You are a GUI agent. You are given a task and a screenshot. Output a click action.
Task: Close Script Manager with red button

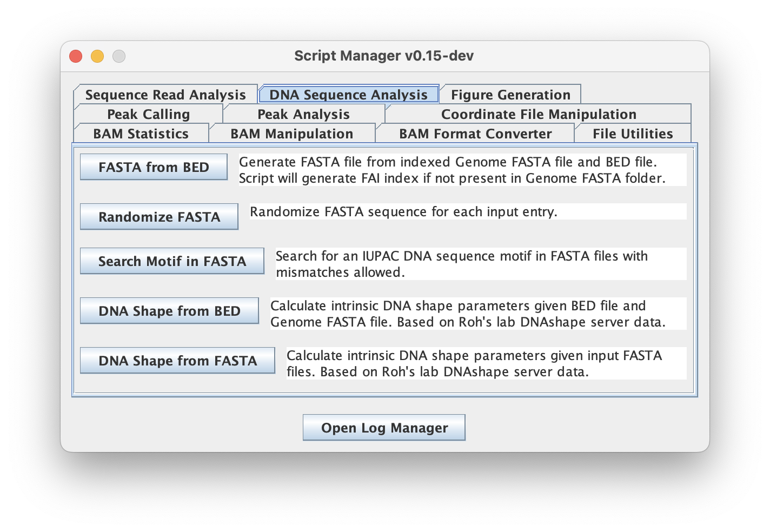(76, 56)
